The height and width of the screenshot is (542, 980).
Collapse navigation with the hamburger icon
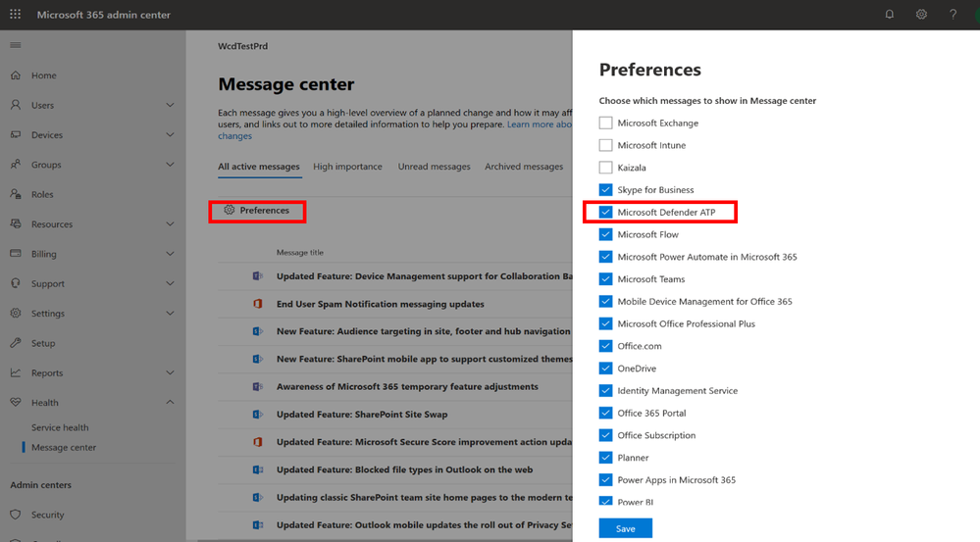[x=16, y=45]
